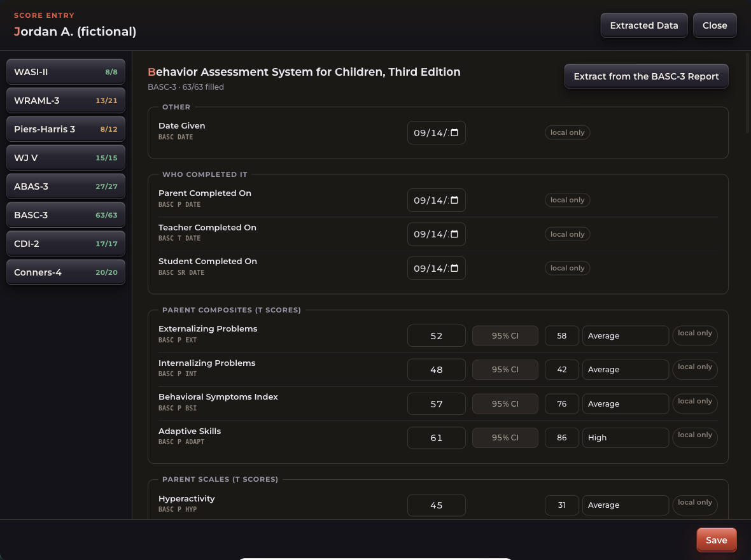The image size is (751, 560).
Task: Click the 95% CI field for Behavioral Symptoms Index
Action: (x=505, y=404)
